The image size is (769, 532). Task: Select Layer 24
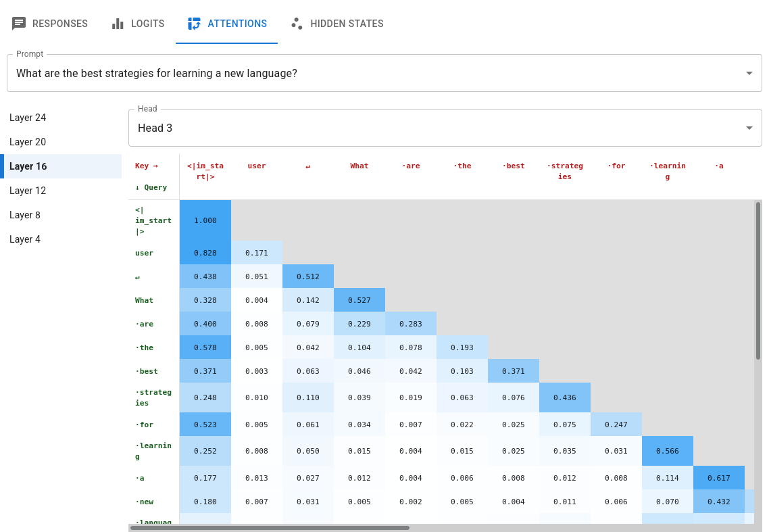coord(61,118)
